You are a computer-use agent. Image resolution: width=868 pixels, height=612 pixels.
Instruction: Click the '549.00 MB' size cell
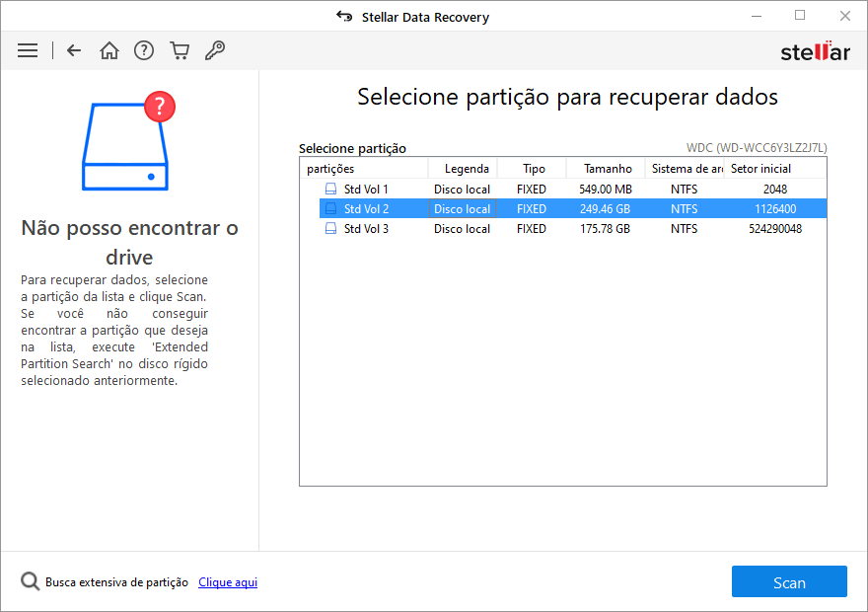(606, 190)
